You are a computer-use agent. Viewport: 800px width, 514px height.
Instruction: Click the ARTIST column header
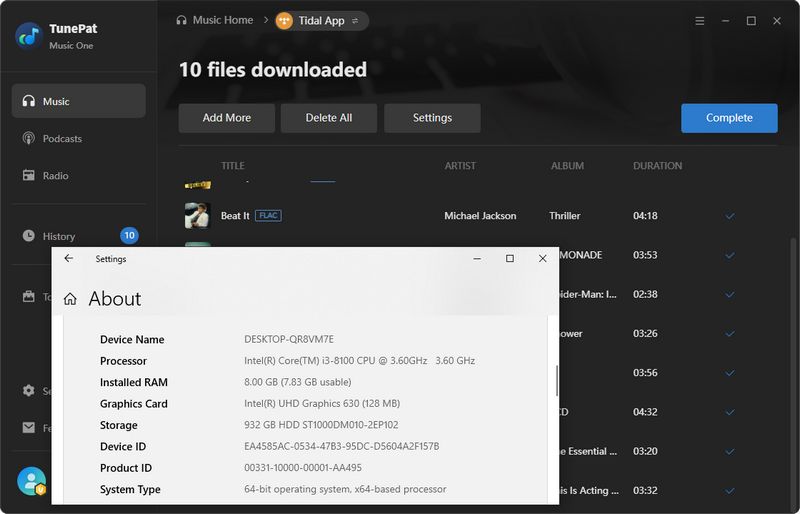(x=460, y=166)
